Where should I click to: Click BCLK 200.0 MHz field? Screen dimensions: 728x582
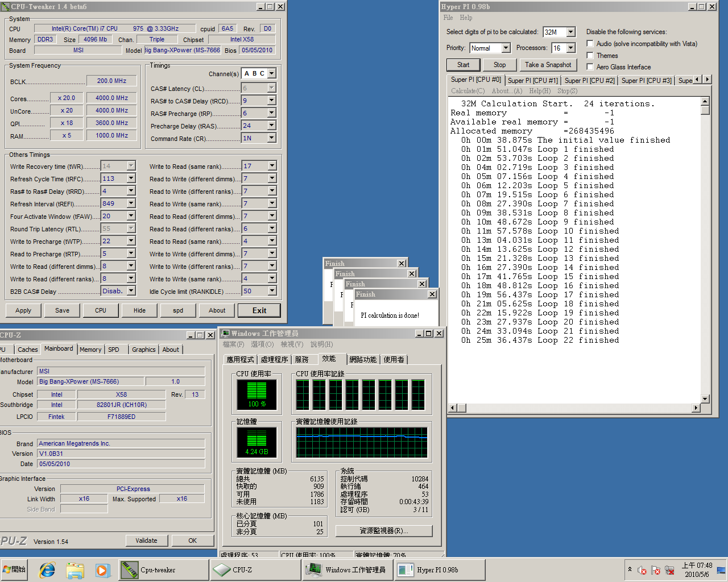coord(111,81)
